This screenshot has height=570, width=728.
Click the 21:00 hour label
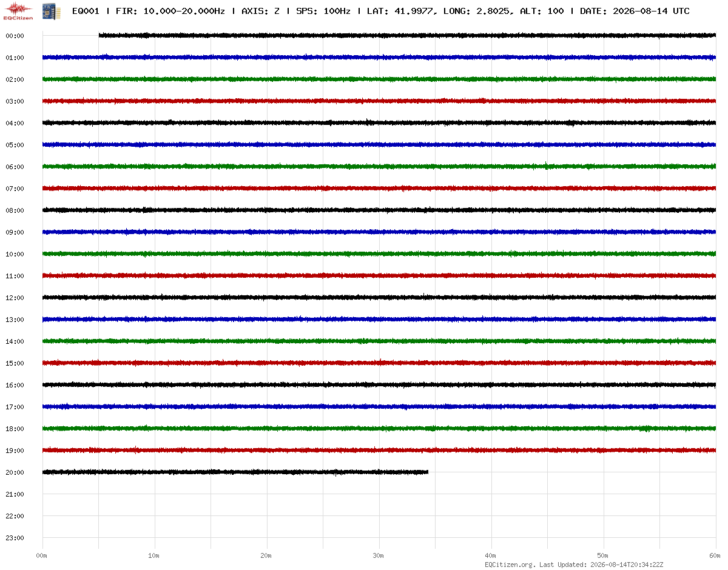tap(15, 494)
